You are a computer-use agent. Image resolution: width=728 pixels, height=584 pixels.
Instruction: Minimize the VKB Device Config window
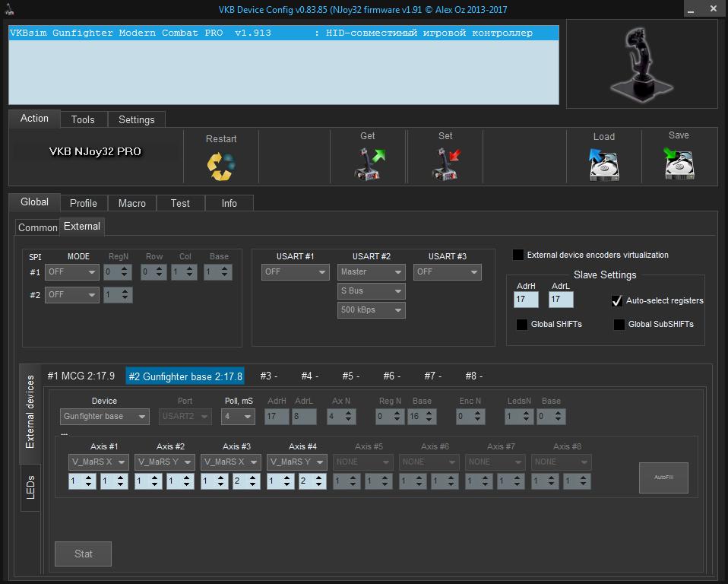click(691, 9)
